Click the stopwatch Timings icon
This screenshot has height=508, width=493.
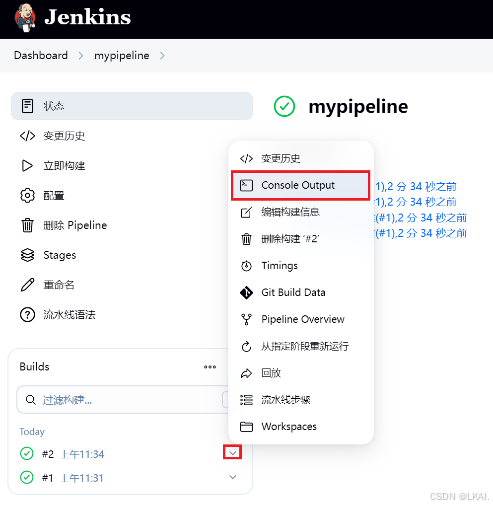tap(246, 266)
